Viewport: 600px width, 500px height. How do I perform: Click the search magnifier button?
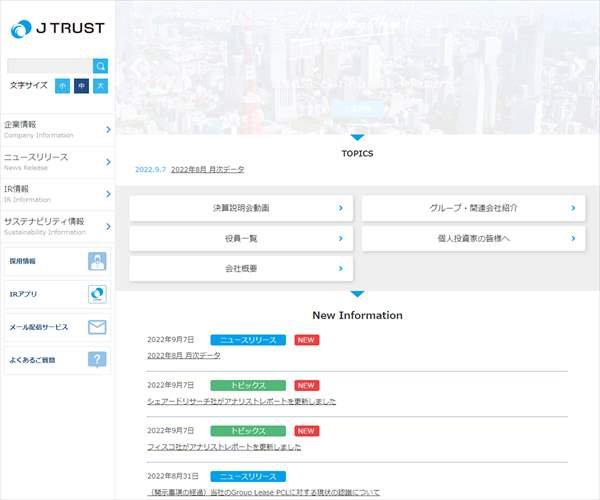pyautogui.click(x=100, y=66)
